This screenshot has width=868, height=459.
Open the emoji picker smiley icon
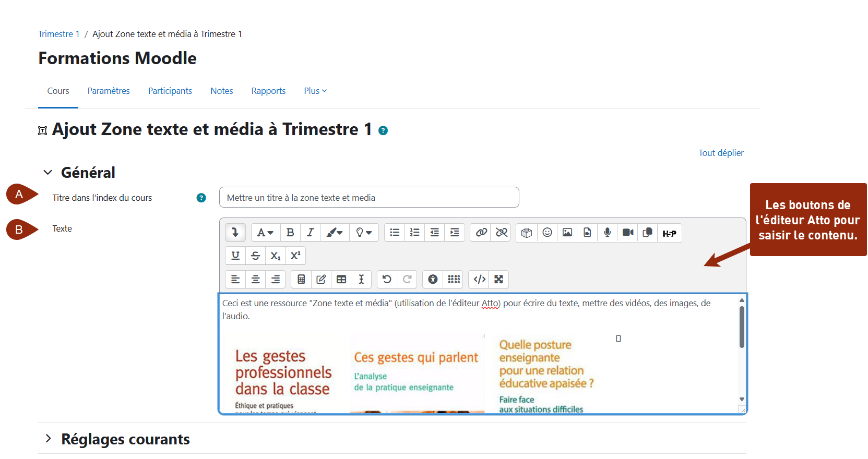click(547, 233)
